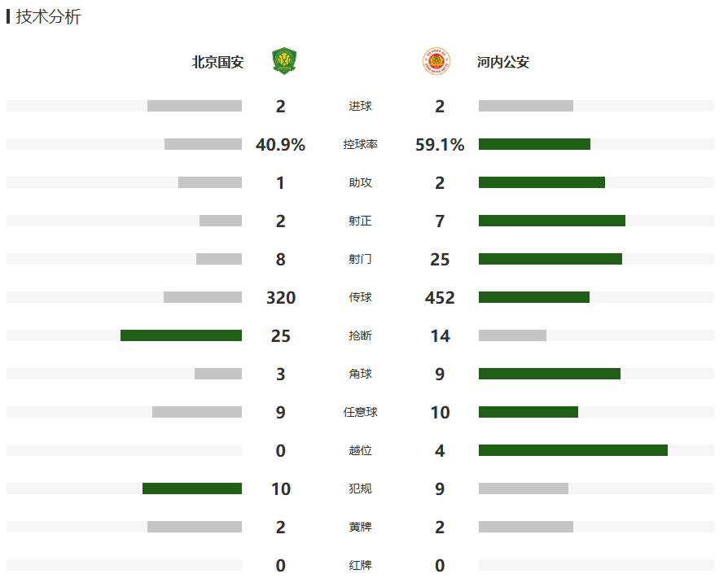The height and width of the screenshot is (587, 728).
Task: Click the 控球率 stat label
Action: [360, 145]
